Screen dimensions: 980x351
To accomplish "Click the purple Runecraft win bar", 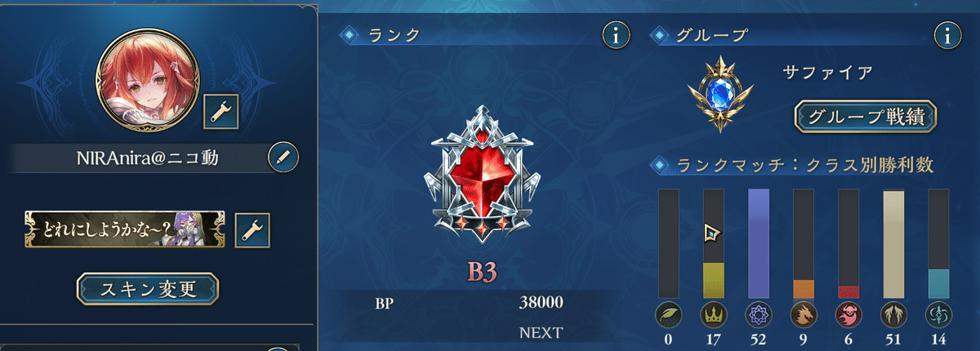I will point(759,243).
